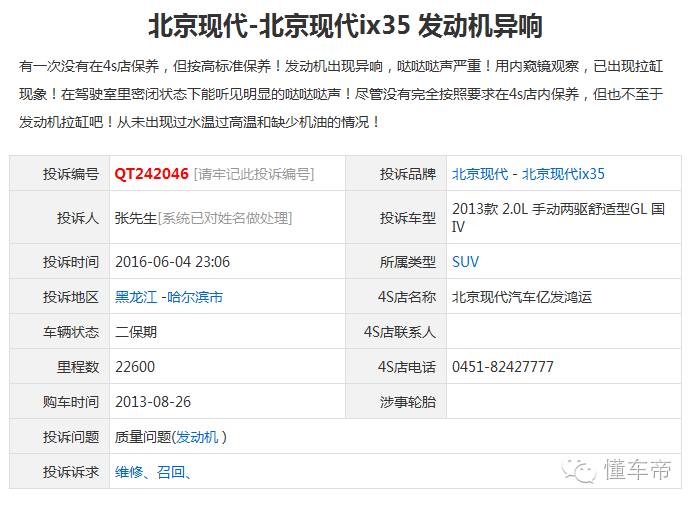Viewport: 695px width, 505px height.
Task: Click the 4S店联系人 label cell
Action: point(396,332)
